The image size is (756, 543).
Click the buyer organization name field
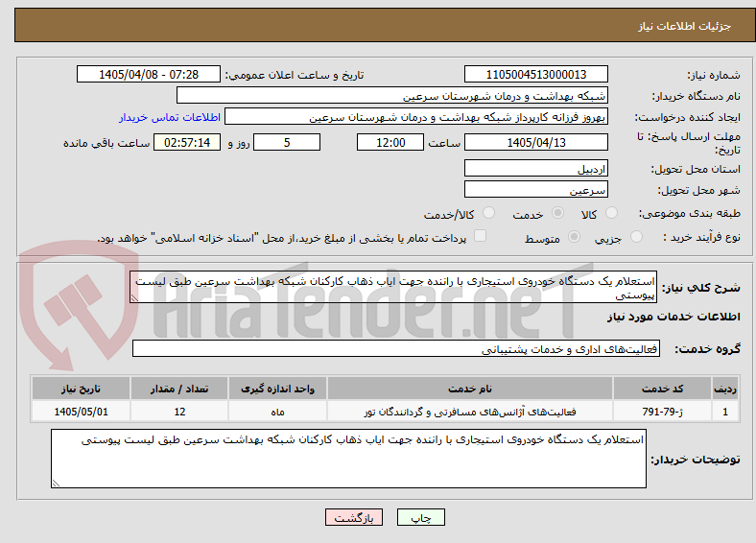[392, 95]
